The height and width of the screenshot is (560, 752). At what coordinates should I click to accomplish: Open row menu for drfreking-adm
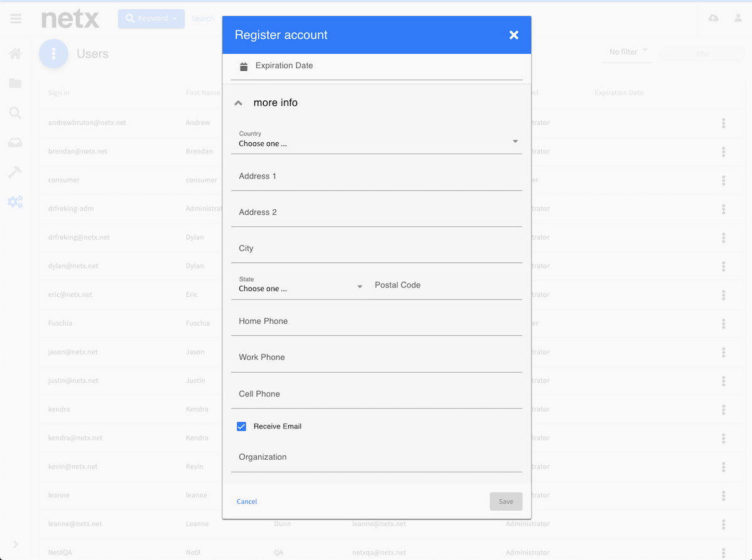[723, 209]
